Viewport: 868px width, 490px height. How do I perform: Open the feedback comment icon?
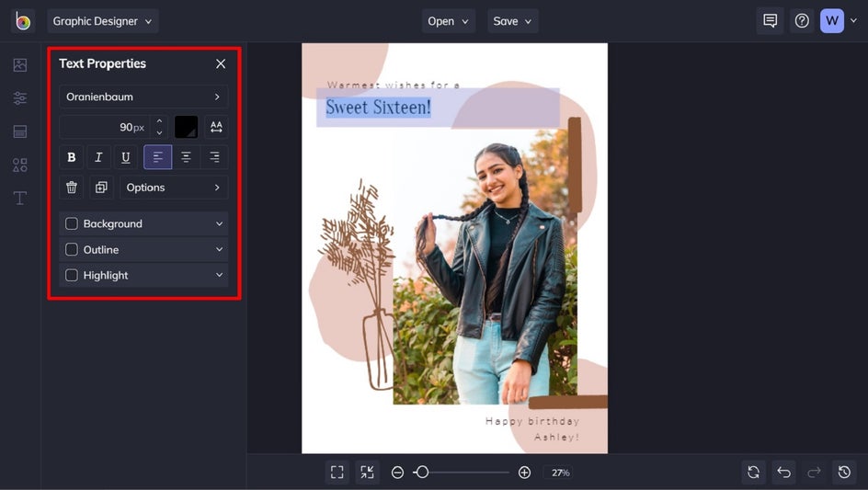(x=770, y=21)
